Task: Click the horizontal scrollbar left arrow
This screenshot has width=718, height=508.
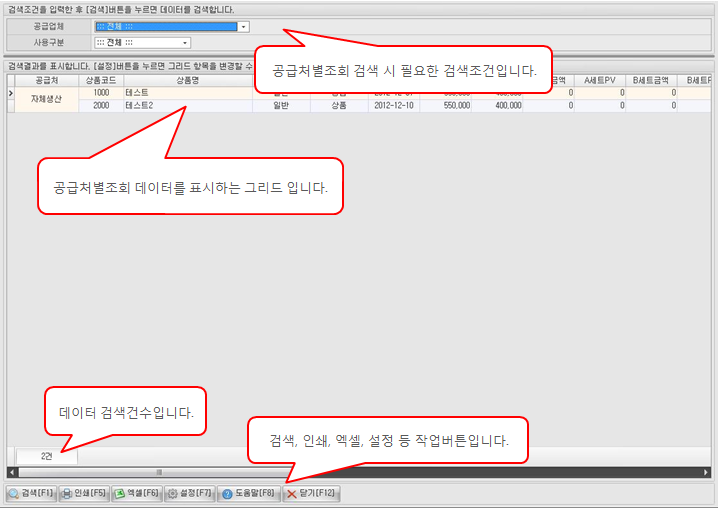Action: pos(12,472)
